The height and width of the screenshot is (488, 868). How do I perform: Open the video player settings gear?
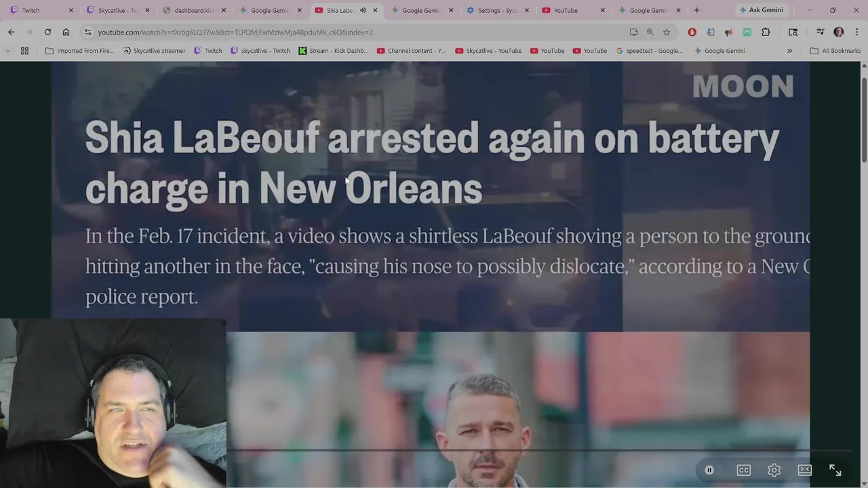774,470
